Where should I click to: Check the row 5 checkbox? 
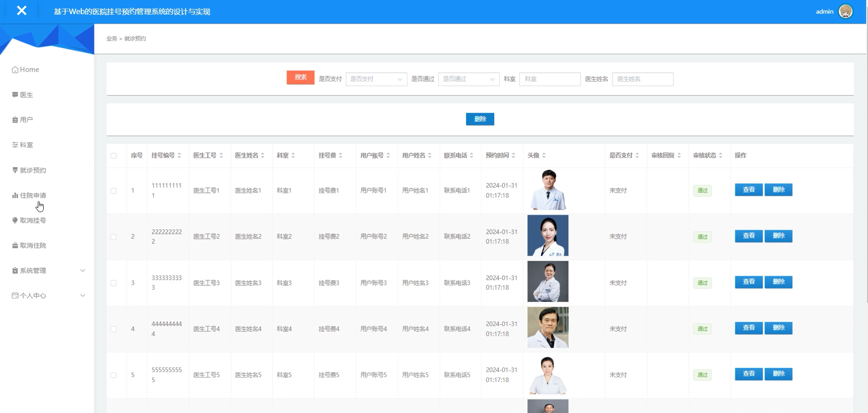click(114, 375)
